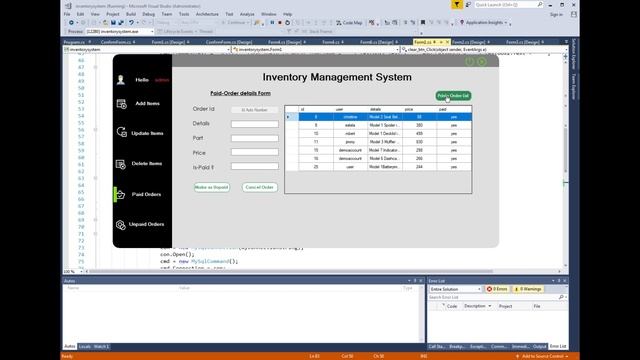Click the green circular arrow icon on form
640x360 pixels.
click(482, 62)
